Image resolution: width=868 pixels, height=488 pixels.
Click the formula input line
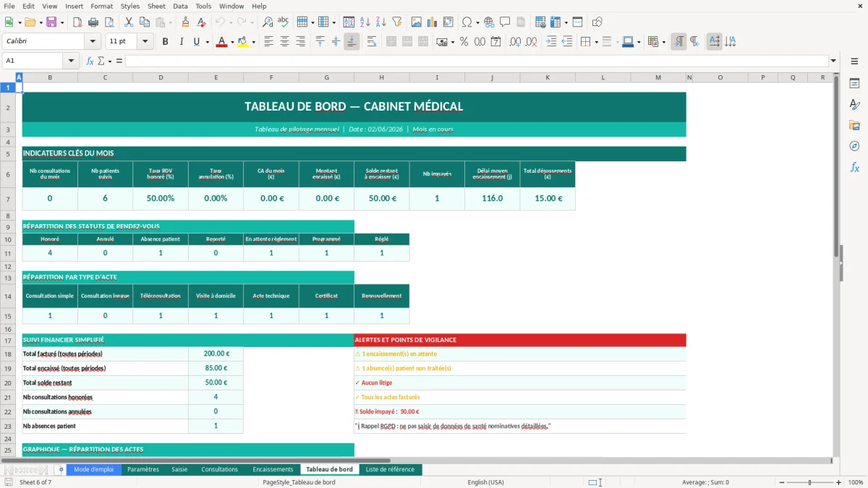476,61
